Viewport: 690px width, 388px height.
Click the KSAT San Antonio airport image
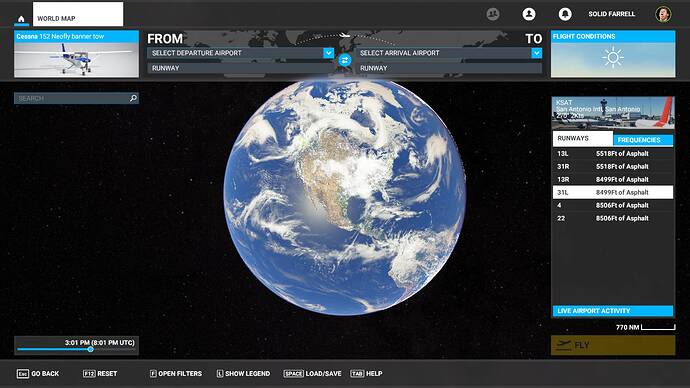(x=613, y=113)
